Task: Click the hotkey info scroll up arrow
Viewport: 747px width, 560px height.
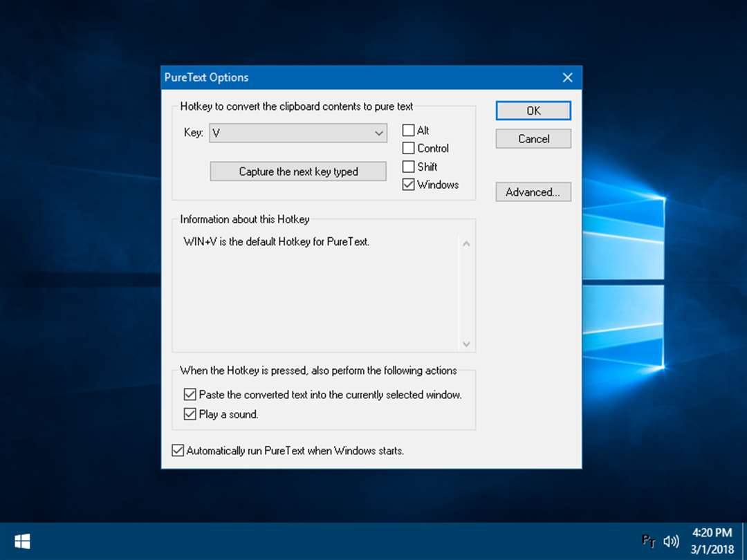Action: (466, 244)
